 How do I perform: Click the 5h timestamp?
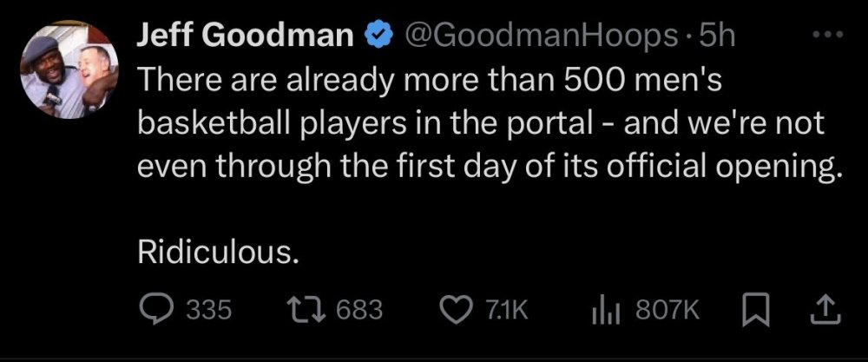717,34
